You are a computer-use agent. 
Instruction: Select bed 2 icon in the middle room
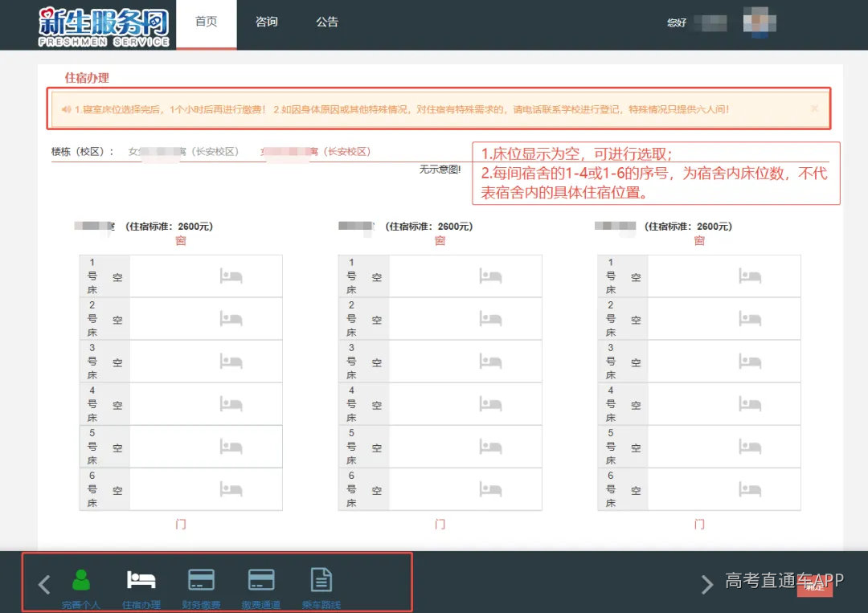(490, 318)
